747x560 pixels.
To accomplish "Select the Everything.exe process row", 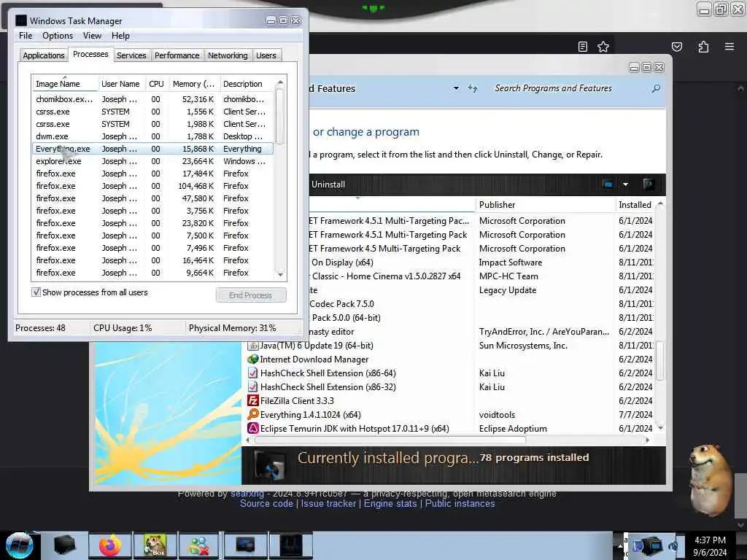I will 152,149.
